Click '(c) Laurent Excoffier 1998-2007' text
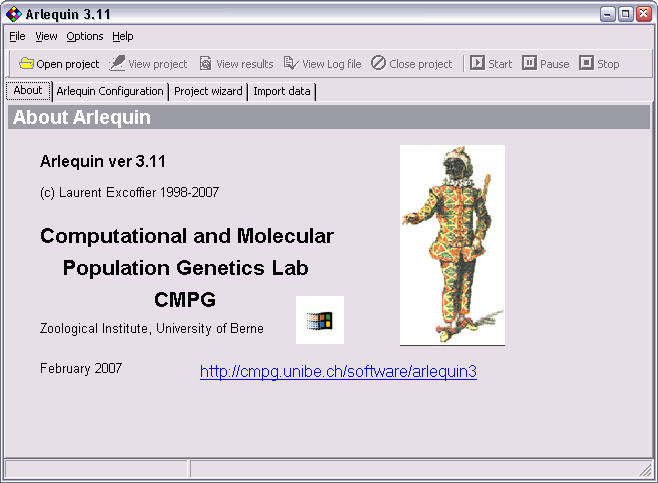Viewport: 658px width, 483px height. tap(130, 192)
